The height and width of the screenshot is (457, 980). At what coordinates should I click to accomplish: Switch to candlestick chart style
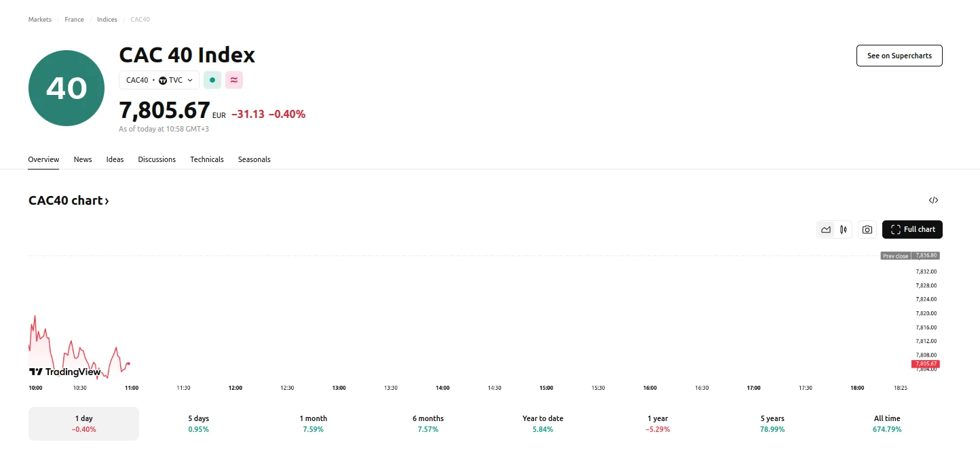[x=844, y=230]
